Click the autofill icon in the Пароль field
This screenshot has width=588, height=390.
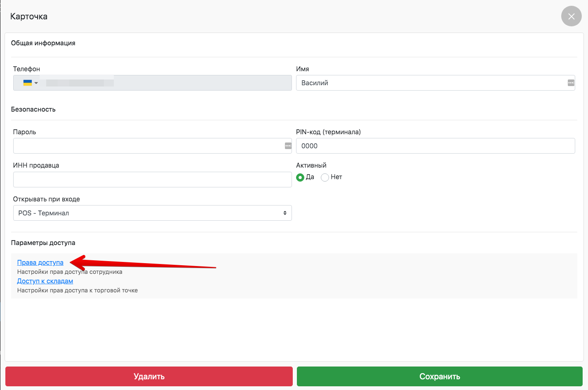coord(288,146)
